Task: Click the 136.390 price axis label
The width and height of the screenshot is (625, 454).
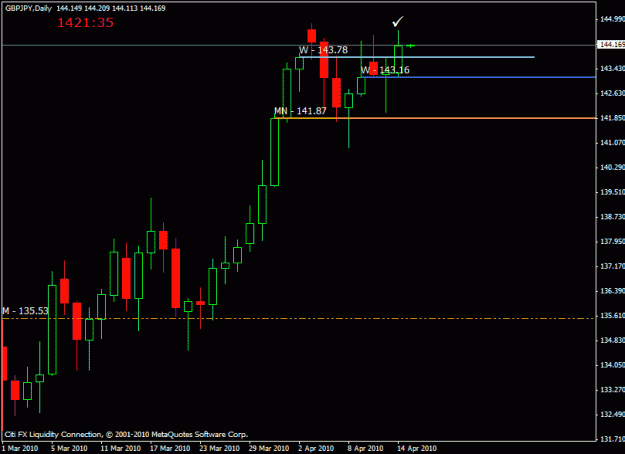Action: [x=612, y=291]
